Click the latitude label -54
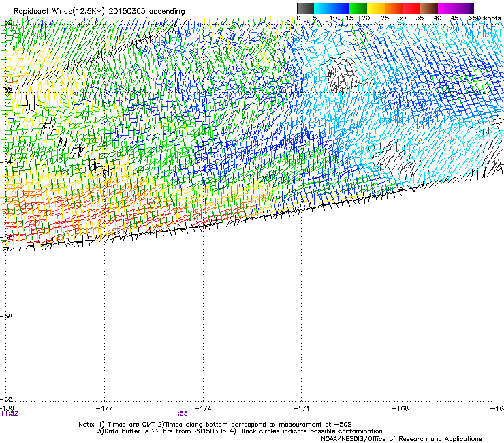 [6, 162]
